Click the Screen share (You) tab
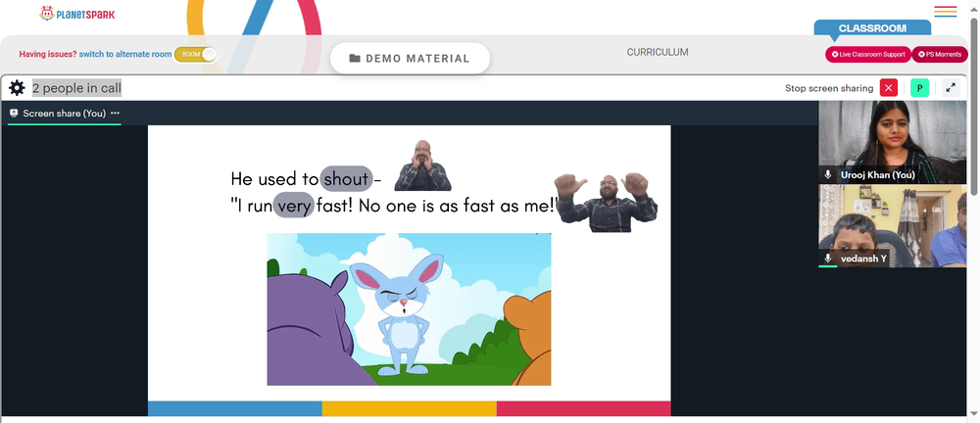 [65, 113]
